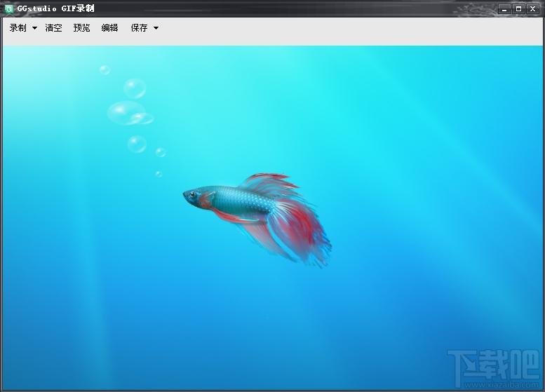Image resolution: width=545 pixels, height=392 pixels.
Task: Click the 保存 save menu
Action: pos(139,28)
